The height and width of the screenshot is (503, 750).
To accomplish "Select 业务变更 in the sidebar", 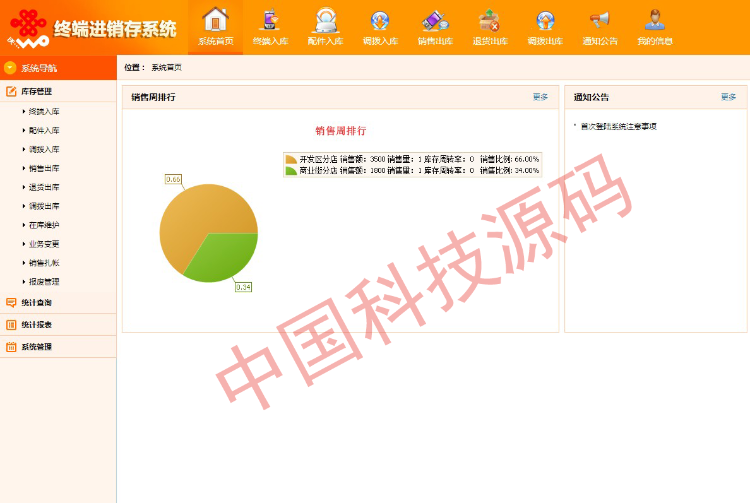I will (x=44, y=244).
